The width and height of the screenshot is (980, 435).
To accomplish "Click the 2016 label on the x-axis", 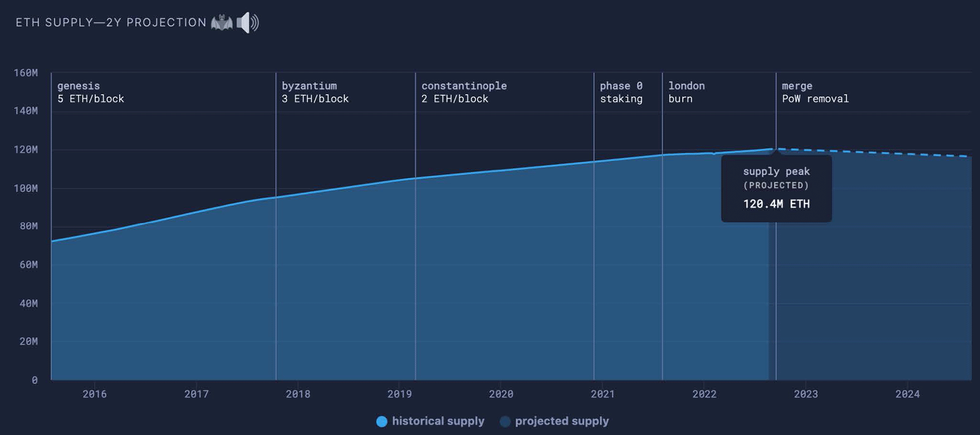I will [95, 394].
